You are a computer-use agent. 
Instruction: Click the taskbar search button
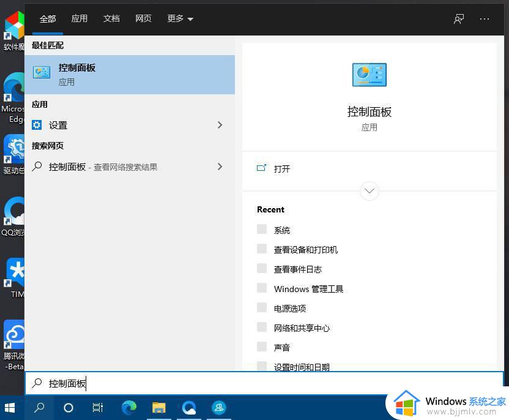(x=39, y=408)
